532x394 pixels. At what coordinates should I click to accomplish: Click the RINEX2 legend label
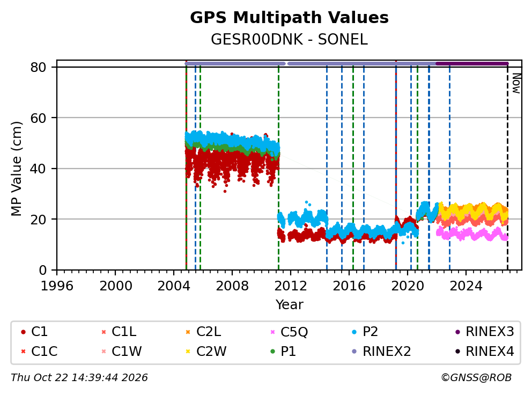387,352
